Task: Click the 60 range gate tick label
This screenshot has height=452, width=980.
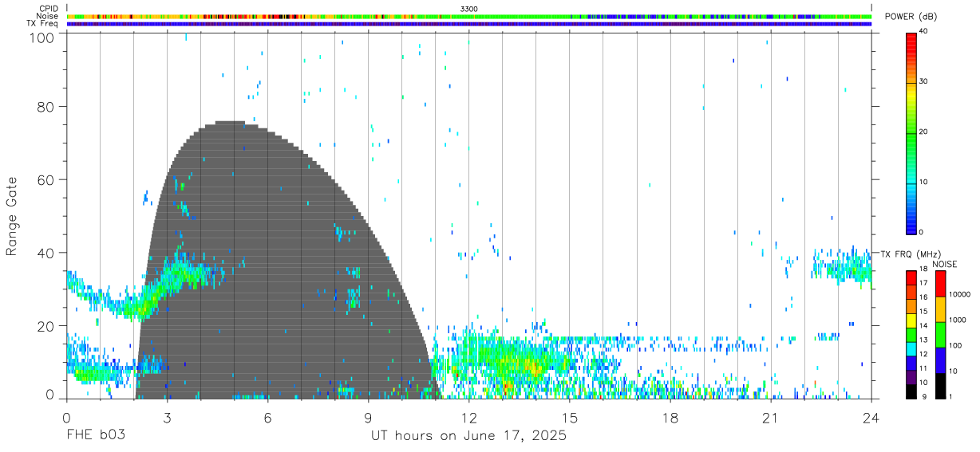Action: pos(45,179)
